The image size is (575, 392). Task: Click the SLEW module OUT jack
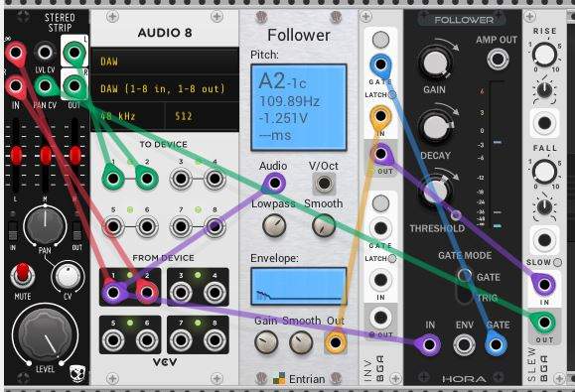pyautogui.click(x=544, y=322)
